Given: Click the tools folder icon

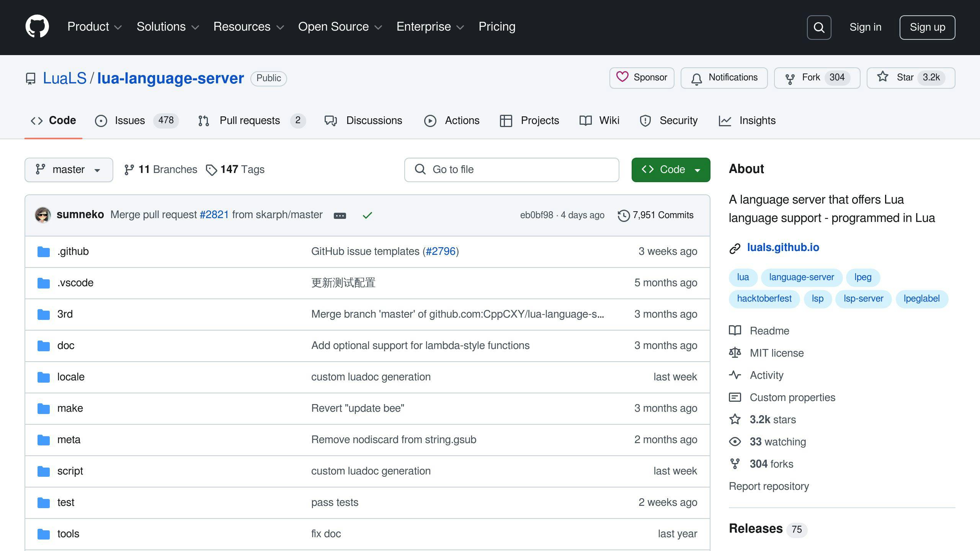Looking at the screenshot, I should (x=44, y=534).
